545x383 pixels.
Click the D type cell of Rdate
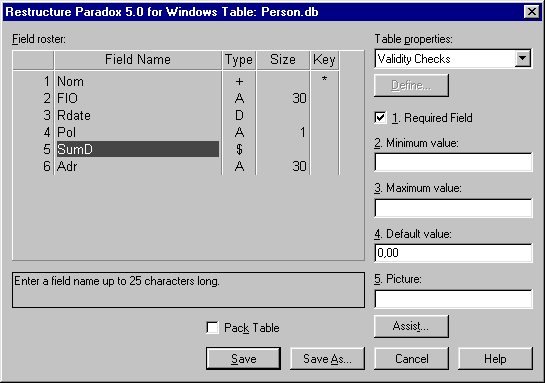tap(239, 115)
